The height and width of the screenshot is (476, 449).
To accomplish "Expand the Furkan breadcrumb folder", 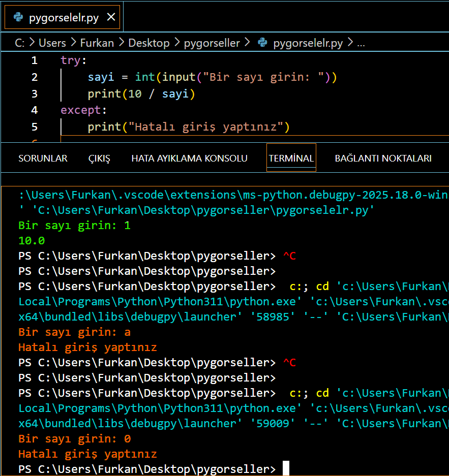I will tap(97, 43).
